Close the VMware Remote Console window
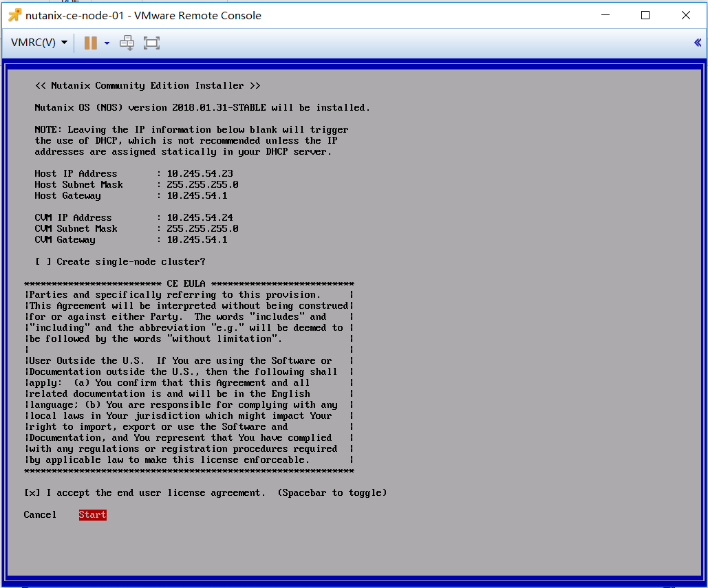This screenshot has height=588, width=708. click(x=686, y=15)
